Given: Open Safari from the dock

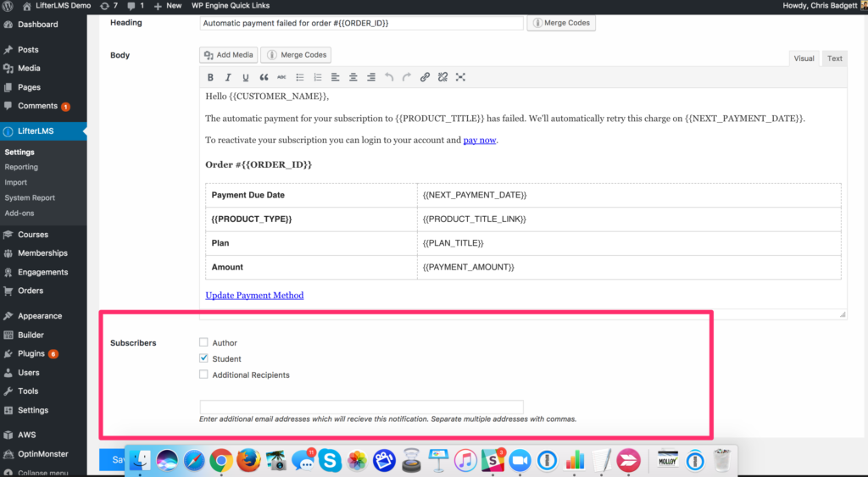Looking at the screenshot, I should tap(194, 460).
